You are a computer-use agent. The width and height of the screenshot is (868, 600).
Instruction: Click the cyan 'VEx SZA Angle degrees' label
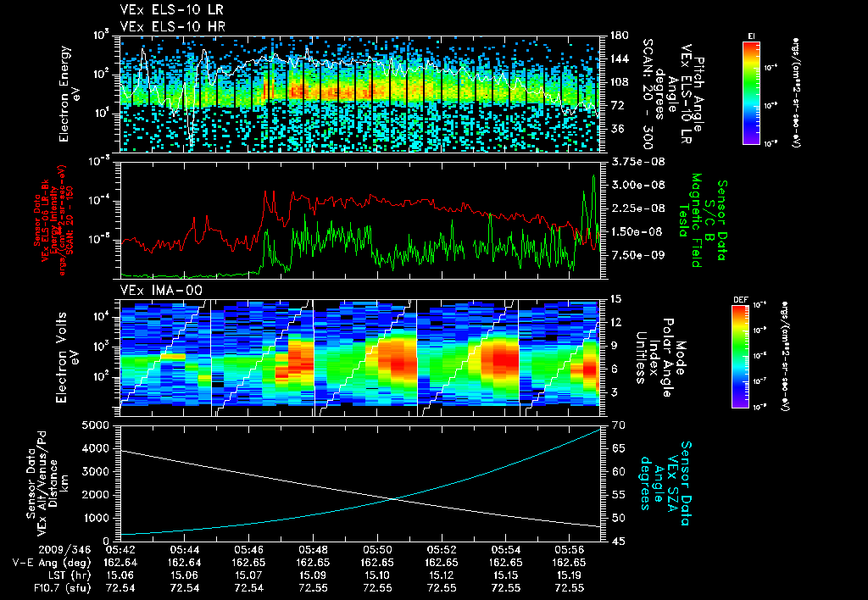click(665, 483)
